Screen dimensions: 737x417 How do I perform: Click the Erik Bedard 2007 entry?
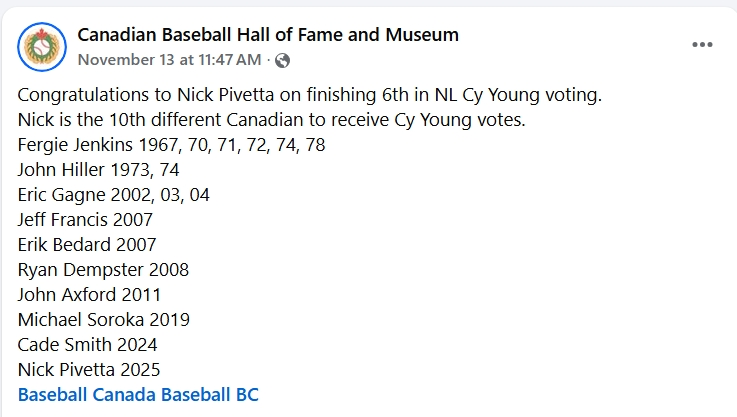pos(87,244)
